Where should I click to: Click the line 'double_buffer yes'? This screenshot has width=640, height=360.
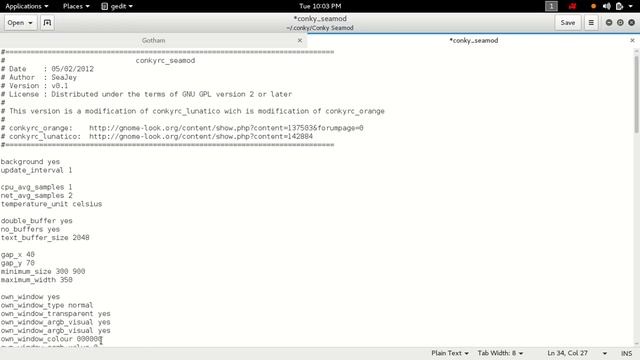click(x=37, y=221)
